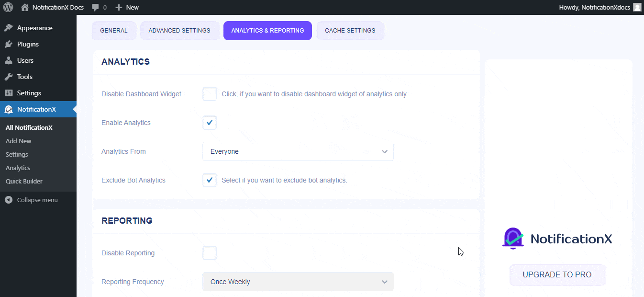Click the Disable Dashboard Widget label
This screenshot has width=644, height=297.
click(142, 94)
